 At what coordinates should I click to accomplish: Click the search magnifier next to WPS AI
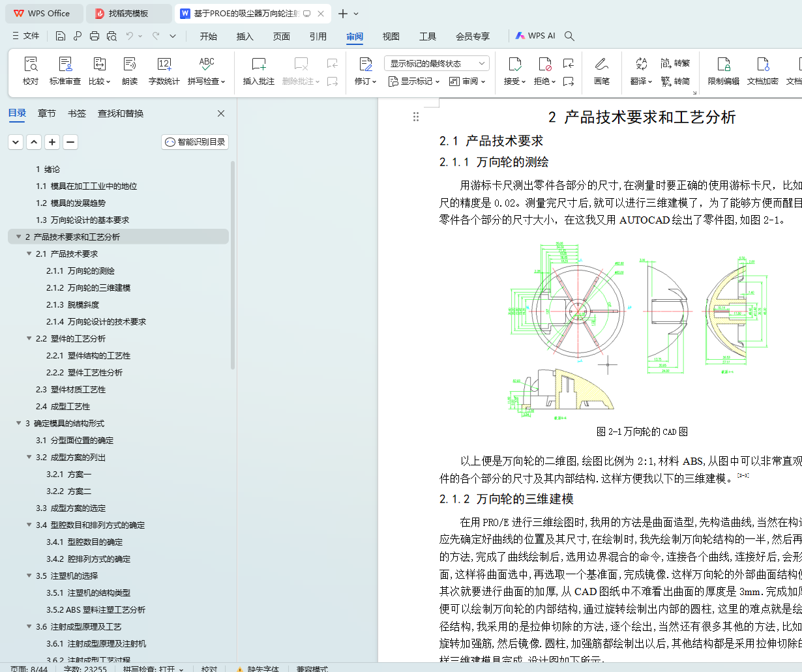tap(569, 36)
